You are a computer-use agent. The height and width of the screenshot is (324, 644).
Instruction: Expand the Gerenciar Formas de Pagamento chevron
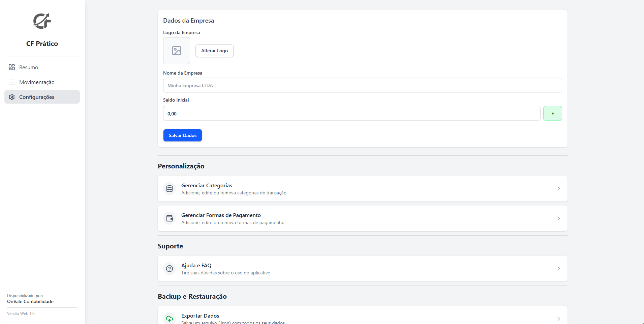click(558, 218)
